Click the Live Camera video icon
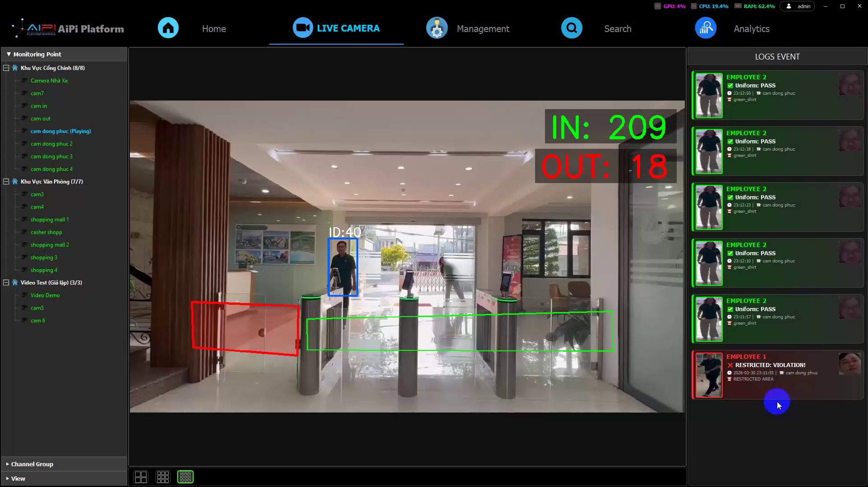Viewport: 868px width, 487px height. pos(303,28)
